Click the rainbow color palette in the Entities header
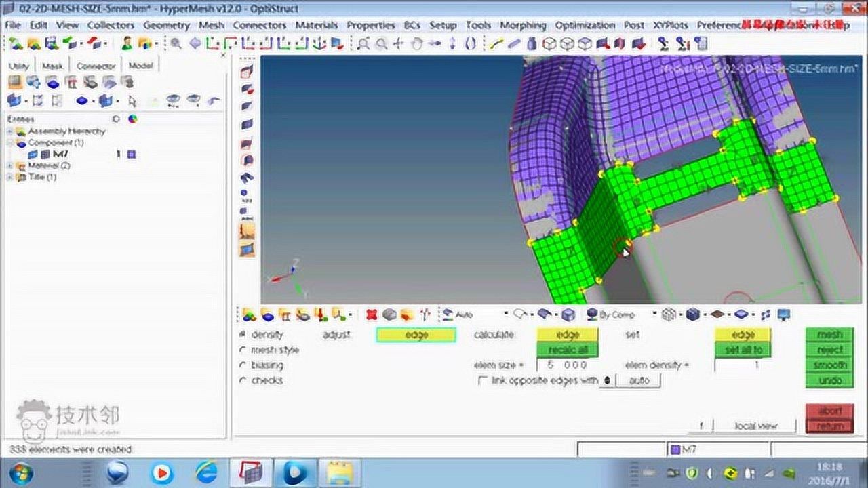 pos(133,118)
